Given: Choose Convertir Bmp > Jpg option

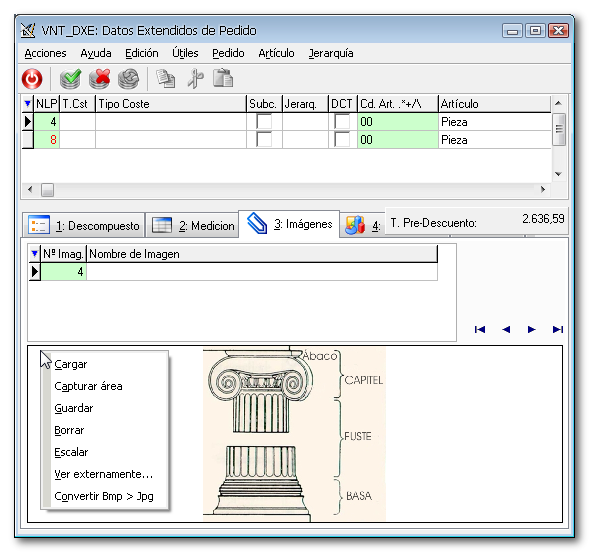Looking at the screenshot, I should [104, 496].
